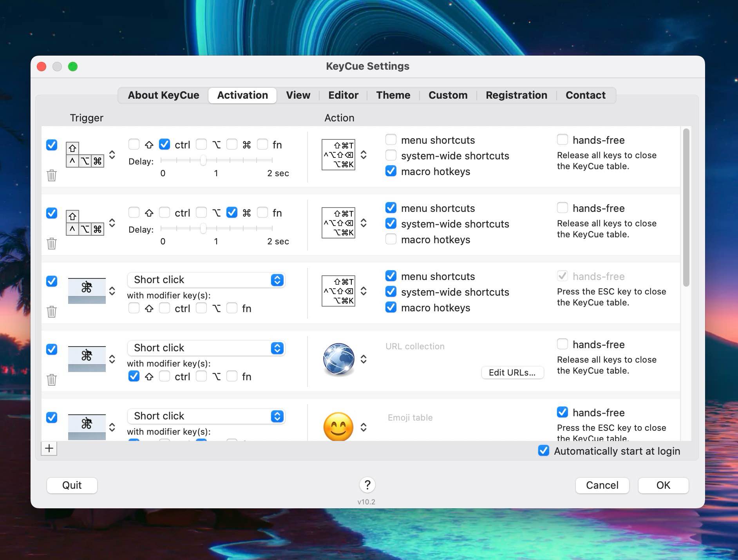Click the Cancel button
The width and height of the screenshot is (738, 560).
602,485
